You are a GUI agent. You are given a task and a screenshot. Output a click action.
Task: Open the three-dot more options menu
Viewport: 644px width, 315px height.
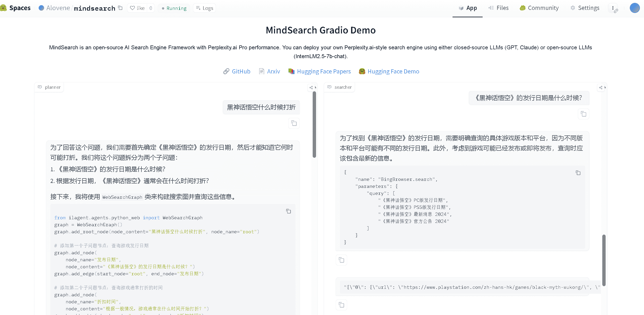pos(613,8)
